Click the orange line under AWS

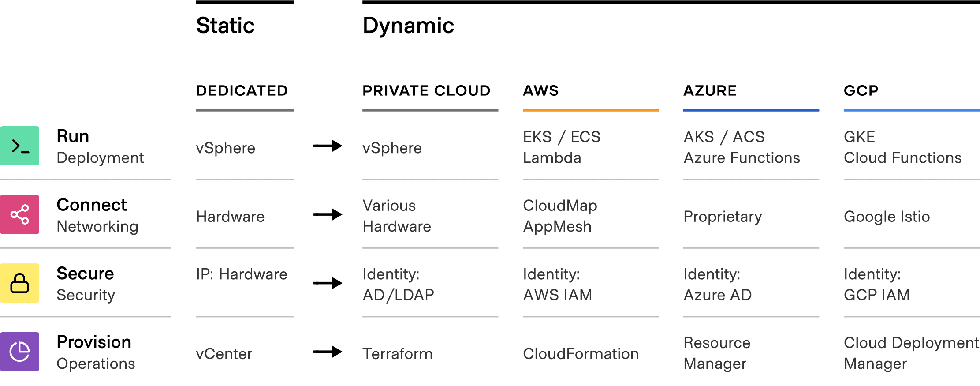click(x=590, y=110)
